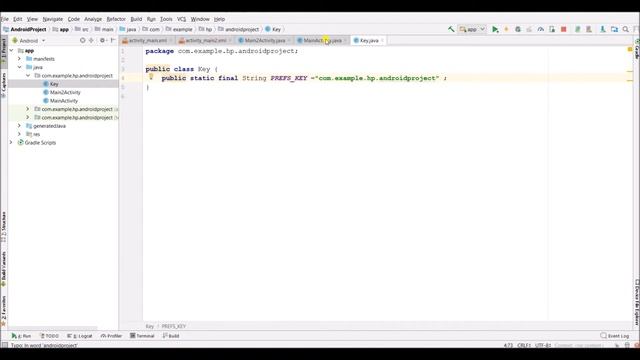Click UTF-8 encoding in status bar
This screenshot has width=640, height=360.
tap(543, 345)
